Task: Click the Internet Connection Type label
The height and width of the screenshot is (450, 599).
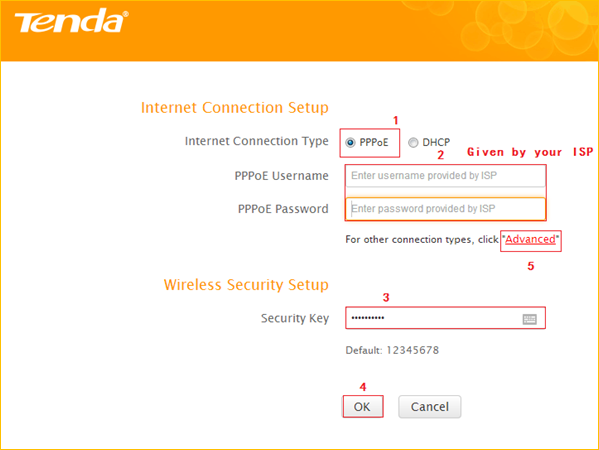Action: click(257, 141)
